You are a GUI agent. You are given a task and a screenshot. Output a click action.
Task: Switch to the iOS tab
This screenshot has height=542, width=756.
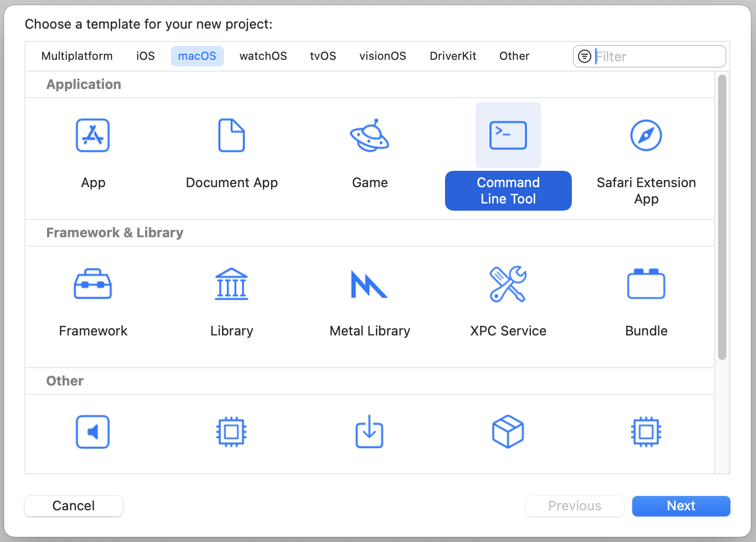click(146, 56)
